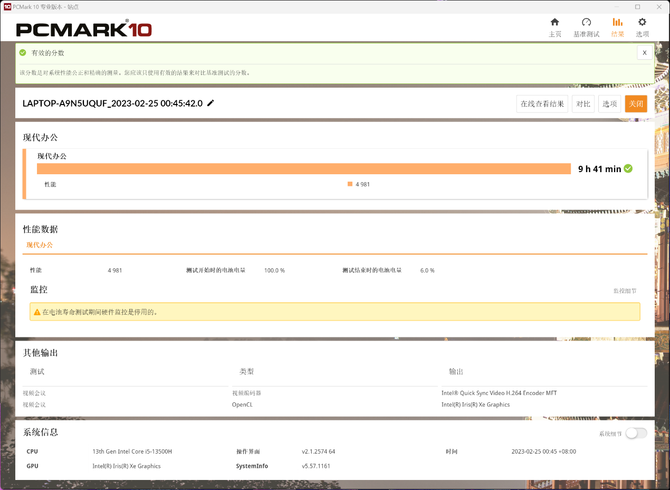Click green check next to 9 h 41 min

tap(628, 168)
